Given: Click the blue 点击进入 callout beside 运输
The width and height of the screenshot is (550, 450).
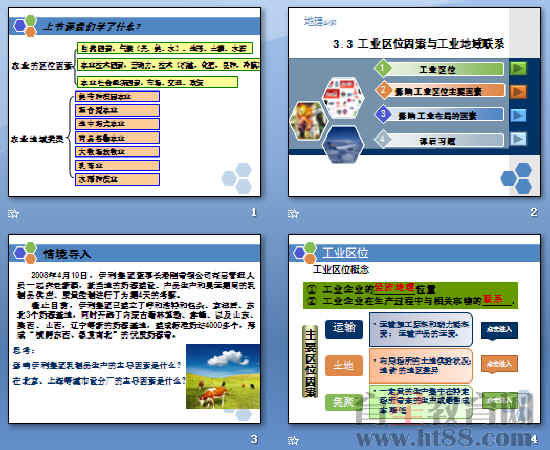Looking at the screenshot, I should point(499,330).
